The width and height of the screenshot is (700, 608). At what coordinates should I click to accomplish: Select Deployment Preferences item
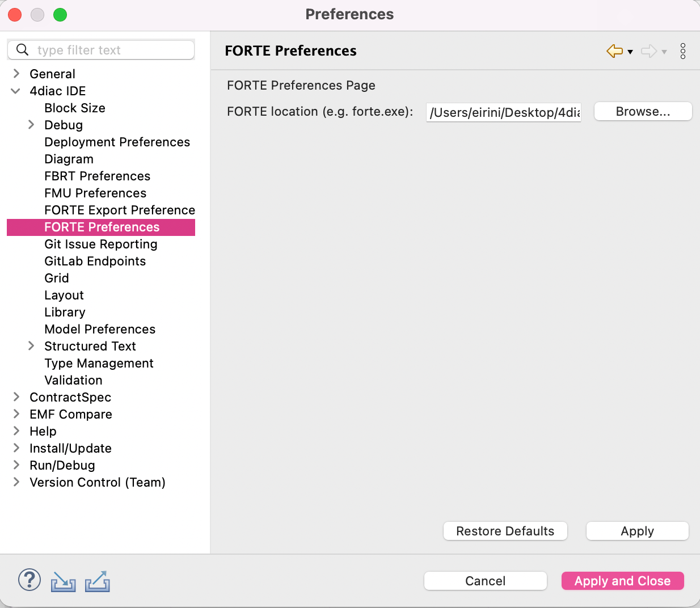coord(117,142)
